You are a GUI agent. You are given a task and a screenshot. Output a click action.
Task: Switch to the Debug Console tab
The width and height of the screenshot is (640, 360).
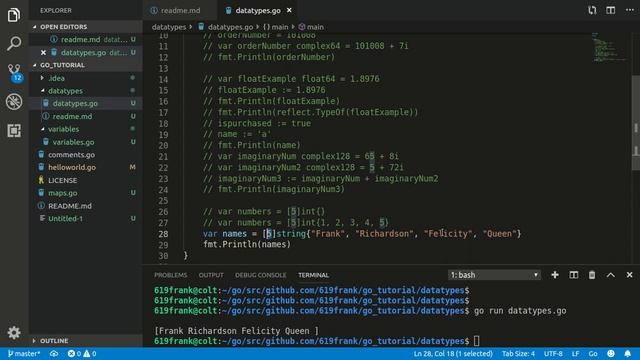[260, 275]
